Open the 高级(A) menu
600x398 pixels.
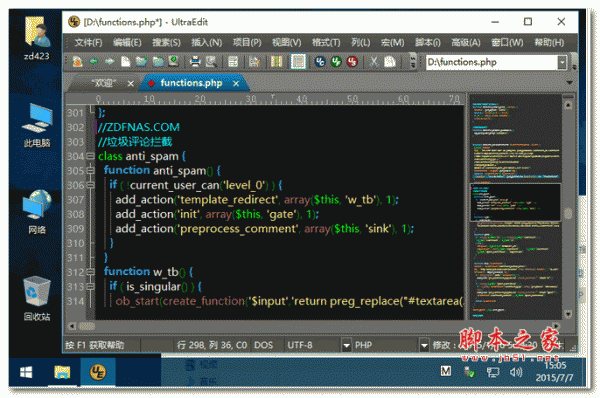(466, 42)
